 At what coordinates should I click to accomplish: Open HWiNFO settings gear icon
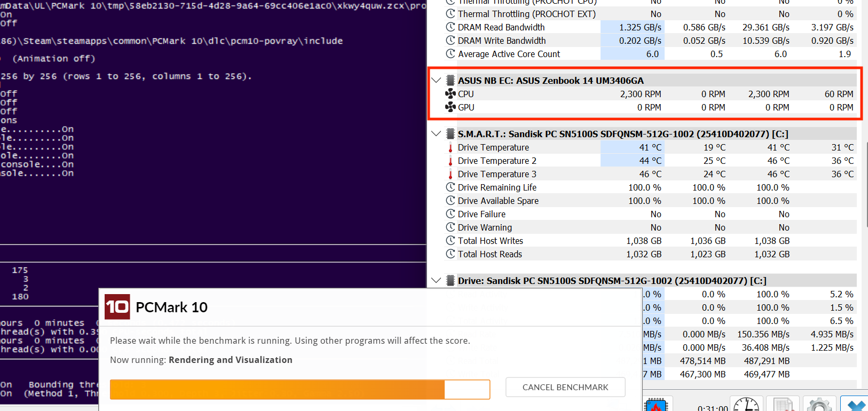819,405
